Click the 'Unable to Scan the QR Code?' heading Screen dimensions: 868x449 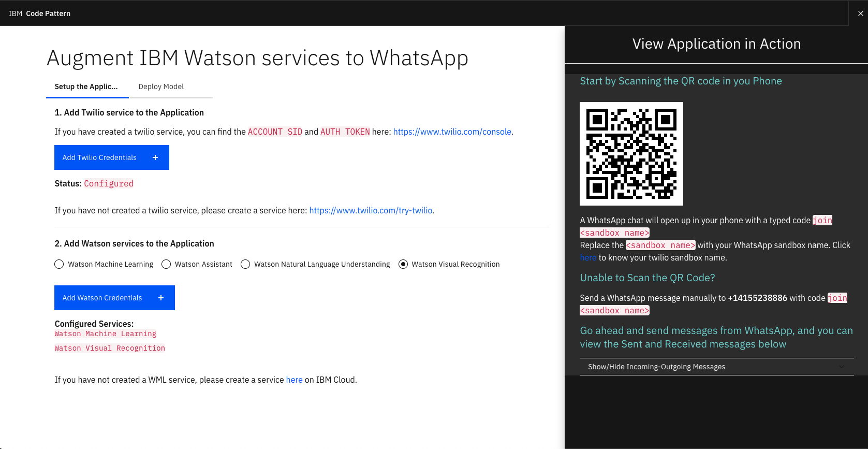pos(647,278)
